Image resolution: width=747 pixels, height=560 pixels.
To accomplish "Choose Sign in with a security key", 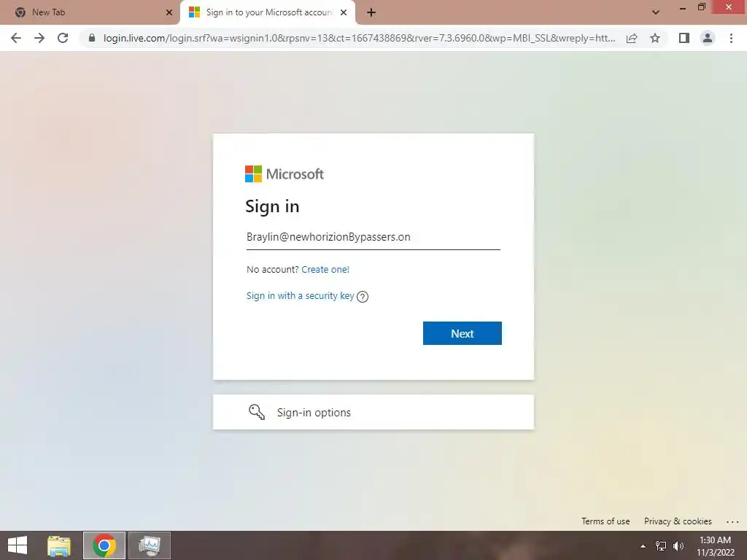I will point(300,296).
